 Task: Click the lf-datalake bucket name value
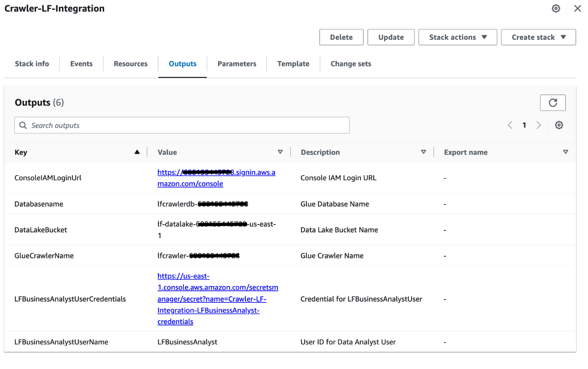click(217, 230)
